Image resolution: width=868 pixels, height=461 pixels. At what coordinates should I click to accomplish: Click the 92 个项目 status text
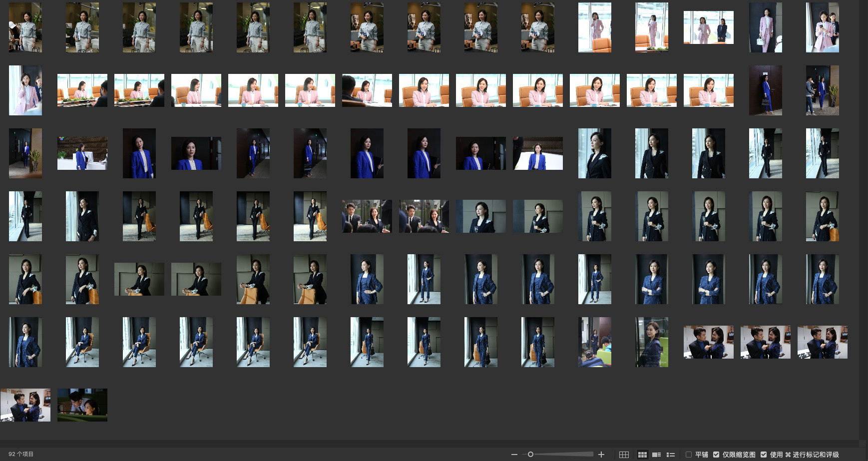point(21,455)
